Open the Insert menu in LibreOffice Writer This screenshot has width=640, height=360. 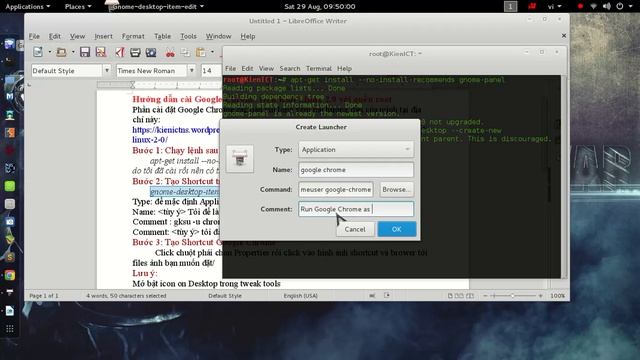point(104,36)
